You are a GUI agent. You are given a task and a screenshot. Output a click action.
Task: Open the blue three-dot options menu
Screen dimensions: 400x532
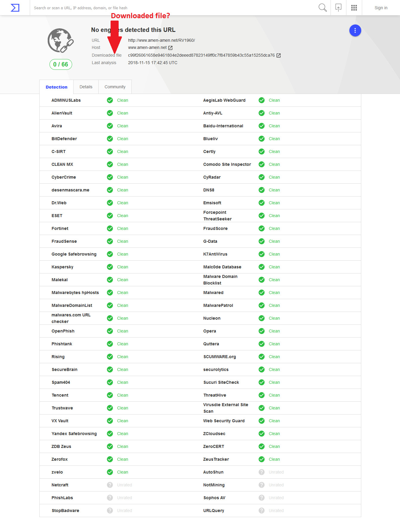click(x=355, y=30)
